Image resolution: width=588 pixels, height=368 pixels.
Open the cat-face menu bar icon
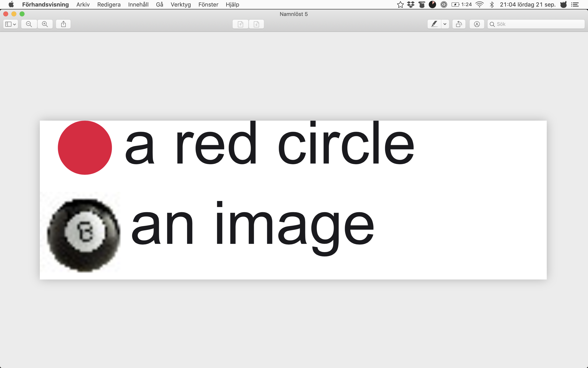(563, 4)
